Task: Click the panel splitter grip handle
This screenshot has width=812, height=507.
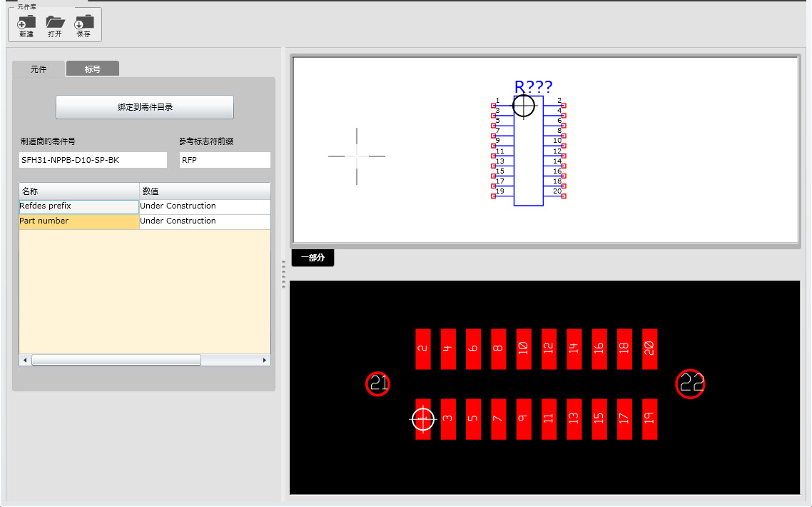Action: point(283,273)
